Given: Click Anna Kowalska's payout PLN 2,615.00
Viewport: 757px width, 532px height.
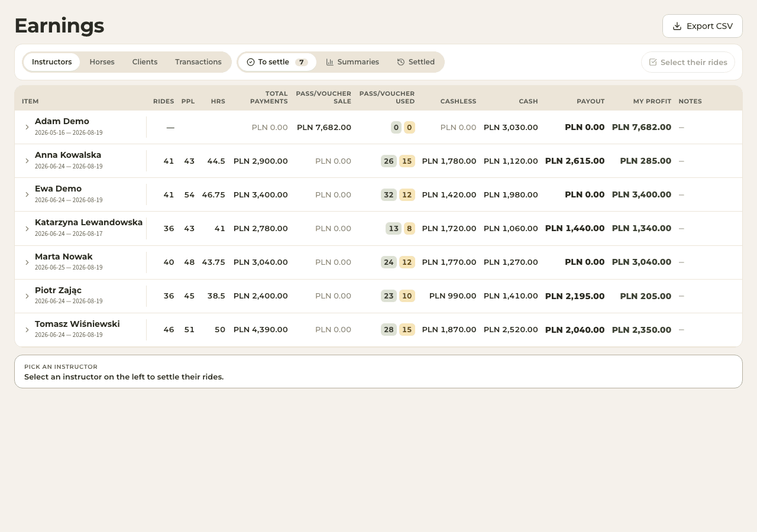Looking at the screenshot, I should 575,161.
